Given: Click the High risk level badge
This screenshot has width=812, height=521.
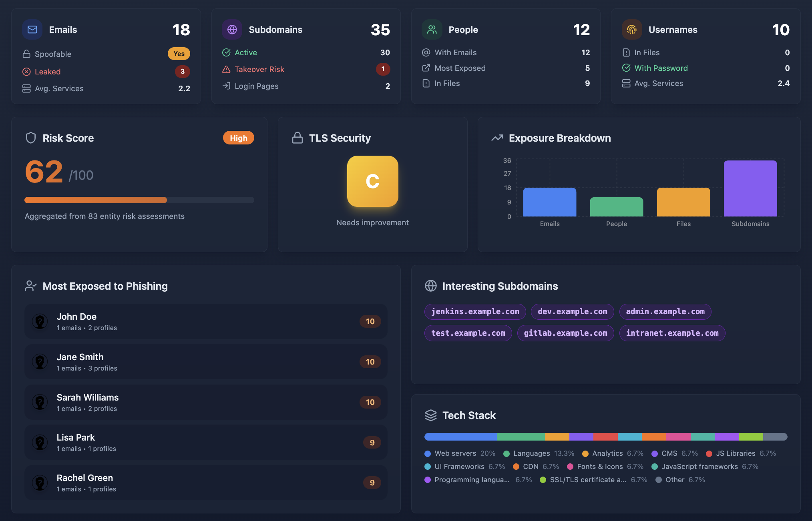Looking at the screenshot, I should point(238,138).
